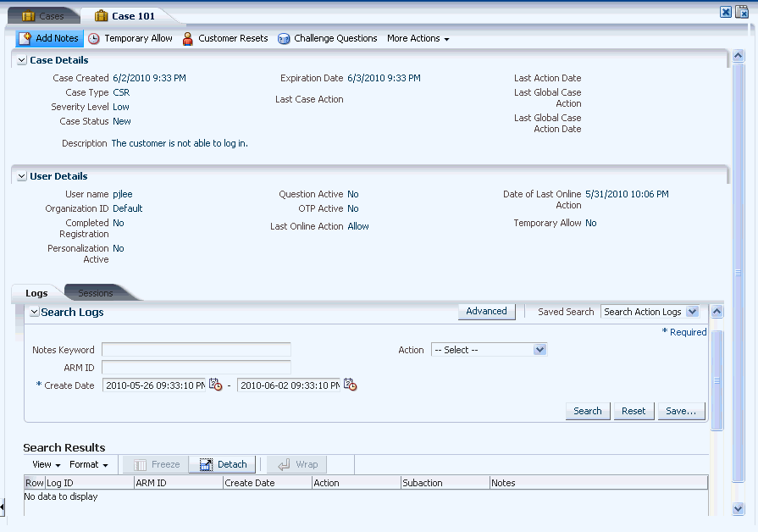
Task: Switch to the Cases tab
Action: click(44, 14)
